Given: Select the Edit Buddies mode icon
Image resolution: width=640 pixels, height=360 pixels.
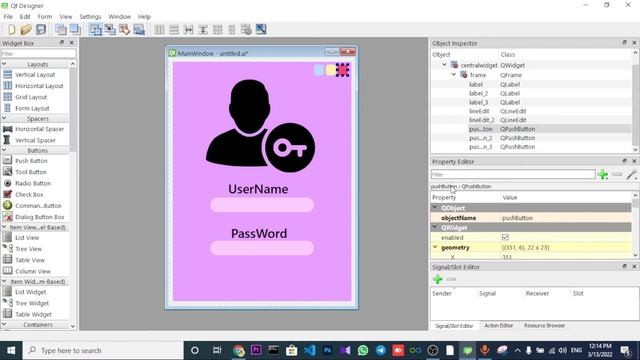Looking at the screenshot, I should coord(124,29).
